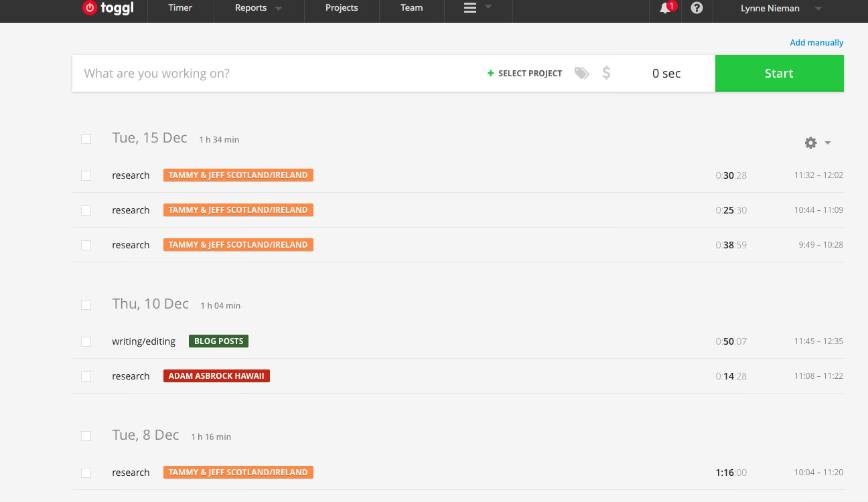Toggle the billable dollar sign icon
The width and height of the screenshot is (868, 502).
(606, 74)
